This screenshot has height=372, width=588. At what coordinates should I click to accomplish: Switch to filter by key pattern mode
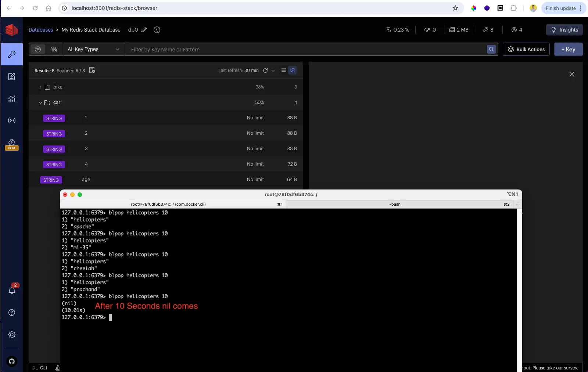(x=38, y=49)
